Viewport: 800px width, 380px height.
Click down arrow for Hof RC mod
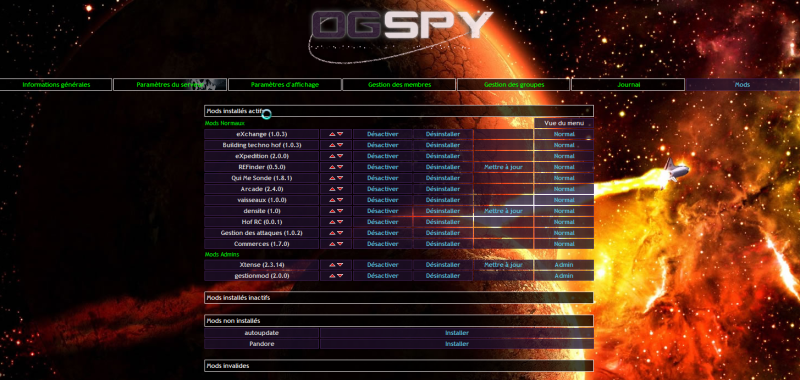click(x=340, y=222)
